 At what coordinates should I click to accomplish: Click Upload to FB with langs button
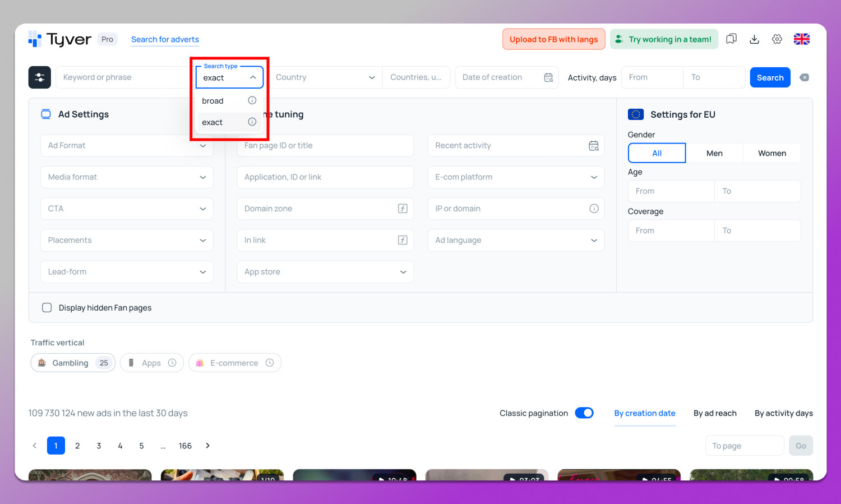553,39
